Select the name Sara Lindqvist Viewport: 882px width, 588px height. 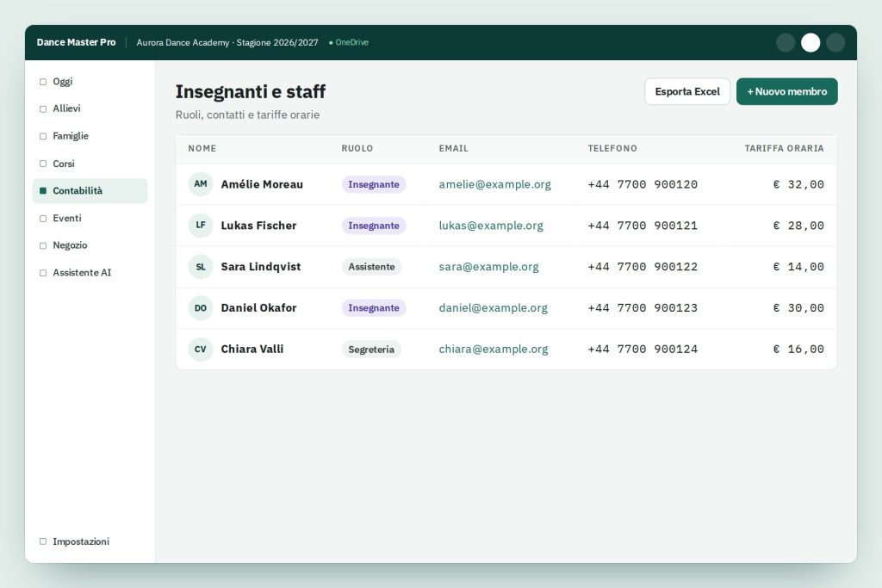[261, 267]
